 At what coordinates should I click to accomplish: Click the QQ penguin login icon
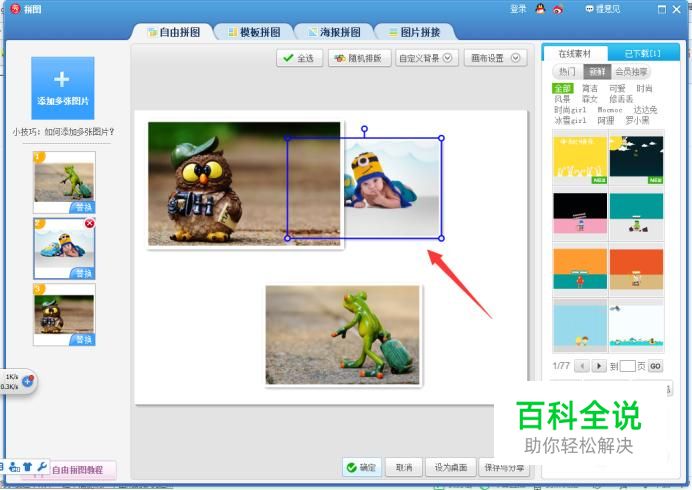coord(540,9)
